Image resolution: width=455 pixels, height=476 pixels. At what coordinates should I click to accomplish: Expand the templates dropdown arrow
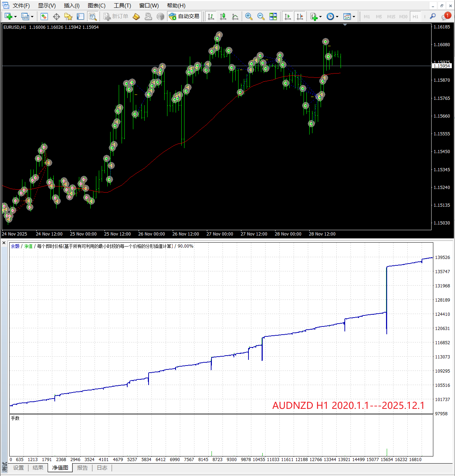[x=354, y=16]
